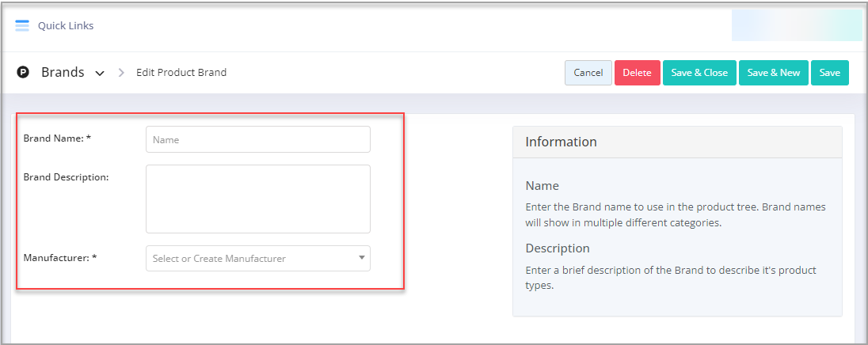The width and height of the screenshot is (868, 345).
Task: Click the breadcrumb separator arrow
Action: click(122, 73)
